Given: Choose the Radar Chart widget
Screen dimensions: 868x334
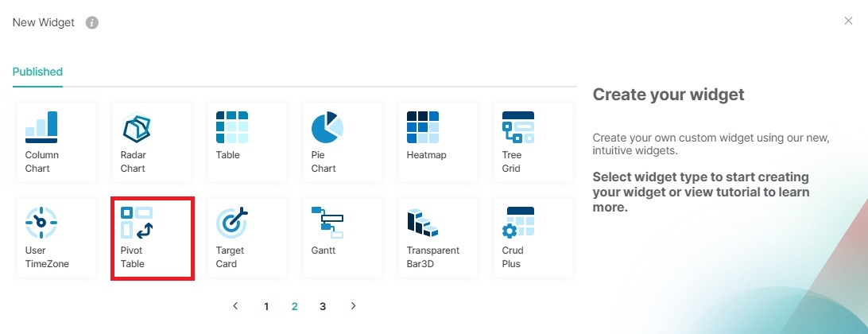Looking at the screenshot, I should click(x=152, y=142).
